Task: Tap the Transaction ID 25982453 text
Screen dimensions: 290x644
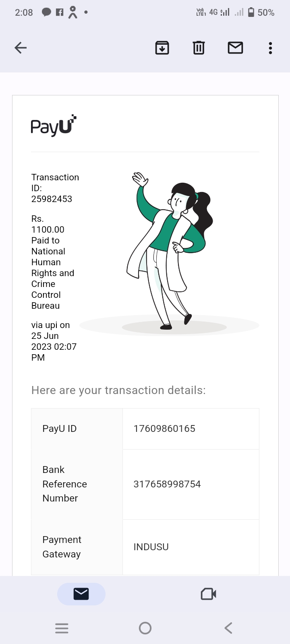Action: click(52, 199)
